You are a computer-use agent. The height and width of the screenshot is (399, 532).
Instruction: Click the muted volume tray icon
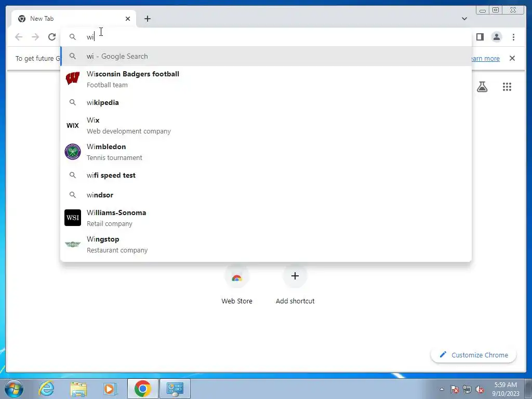(x=480, y=389)
